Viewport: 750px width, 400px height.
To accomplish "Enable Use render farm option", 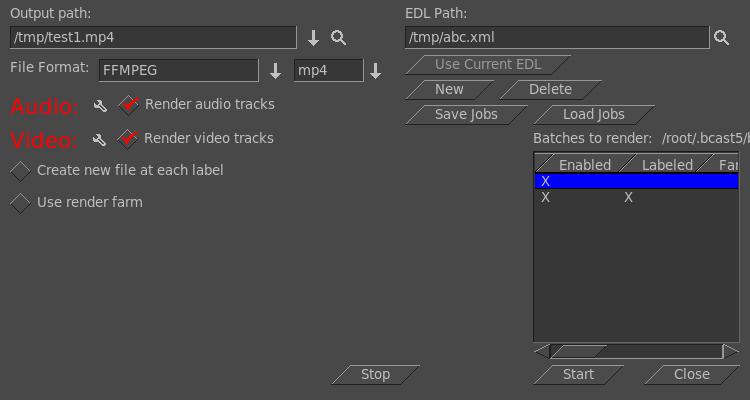I will 20,203.
